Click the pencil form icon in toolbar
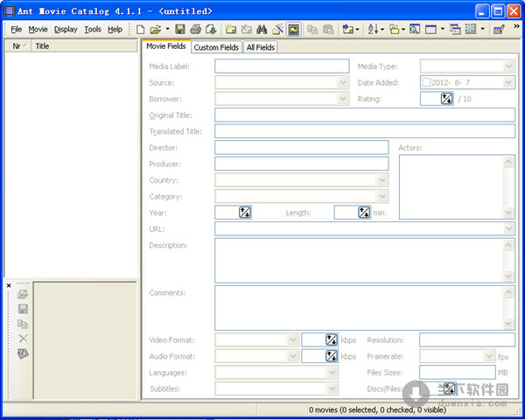Viewport: 525px width, 420px height. coord(499,30)
